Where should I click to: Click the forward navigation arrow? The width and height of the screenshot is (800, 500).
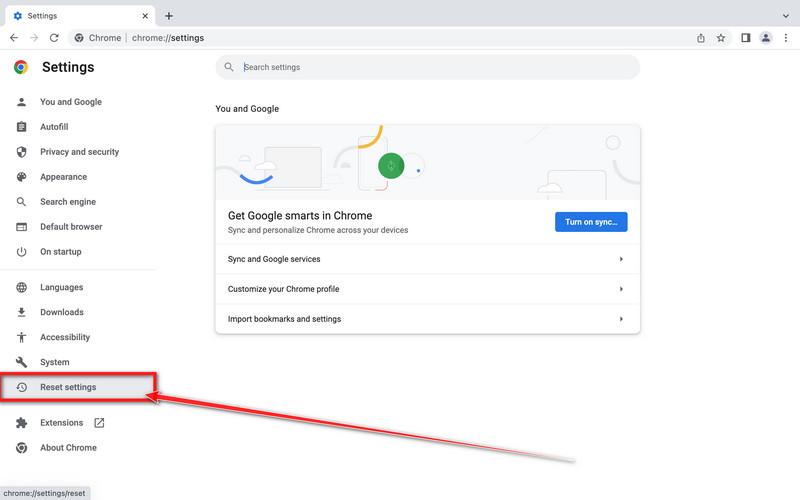34,38
